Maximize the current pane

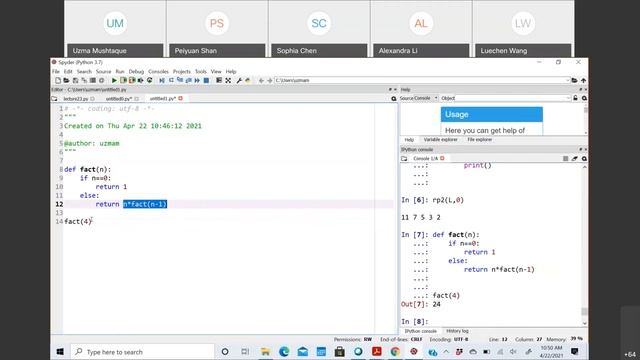[x=219, y=80]
